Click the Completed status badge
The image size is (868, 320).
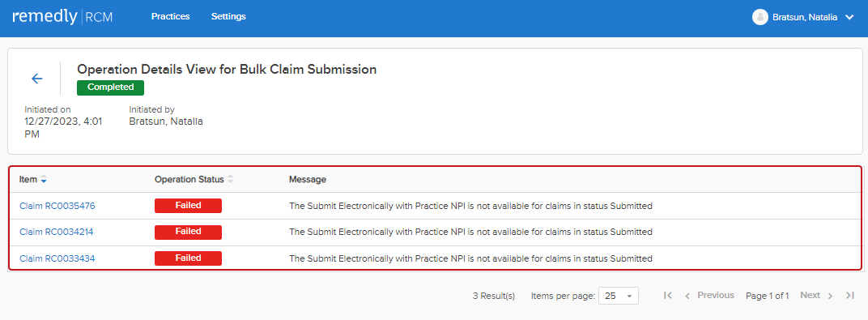click(x=111, y=87)
